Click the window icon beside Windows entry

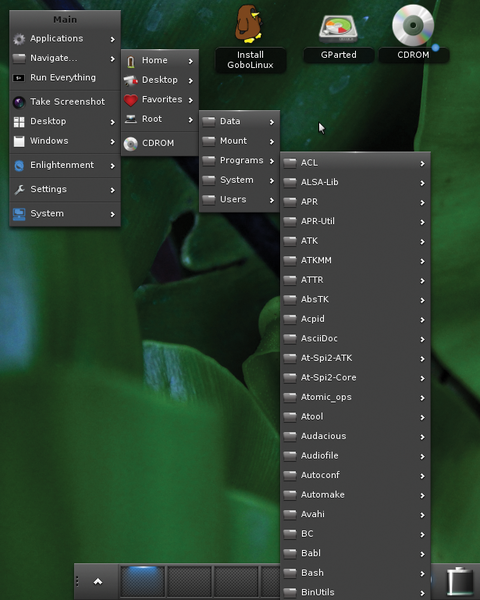(19, 141)
